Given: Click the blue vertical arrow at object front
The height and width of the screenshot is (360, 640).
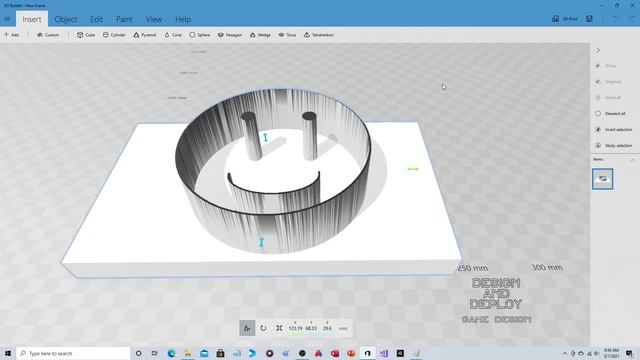Looking at the screenshot, I should tap(262, 242).
